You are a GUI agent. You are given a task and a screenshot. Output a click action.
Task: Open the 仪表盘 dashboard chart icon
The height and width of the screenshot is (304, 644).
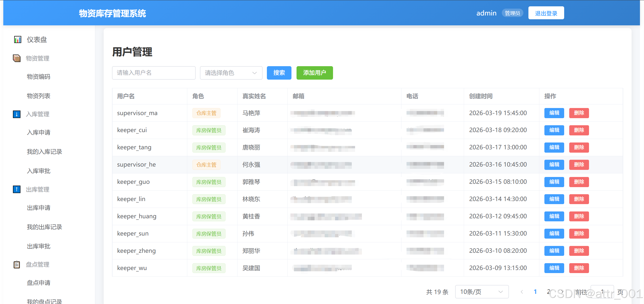[x=17, y=40]
